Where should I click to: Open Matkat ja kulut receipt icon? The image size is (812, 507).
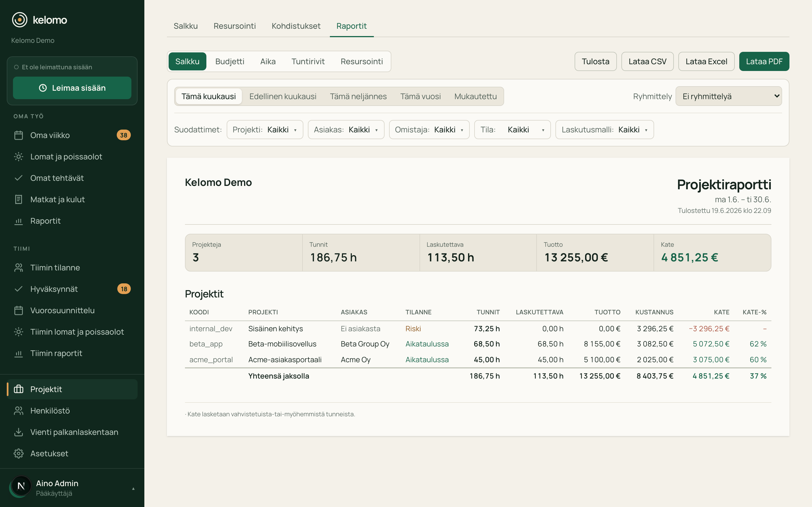[18, 199]
